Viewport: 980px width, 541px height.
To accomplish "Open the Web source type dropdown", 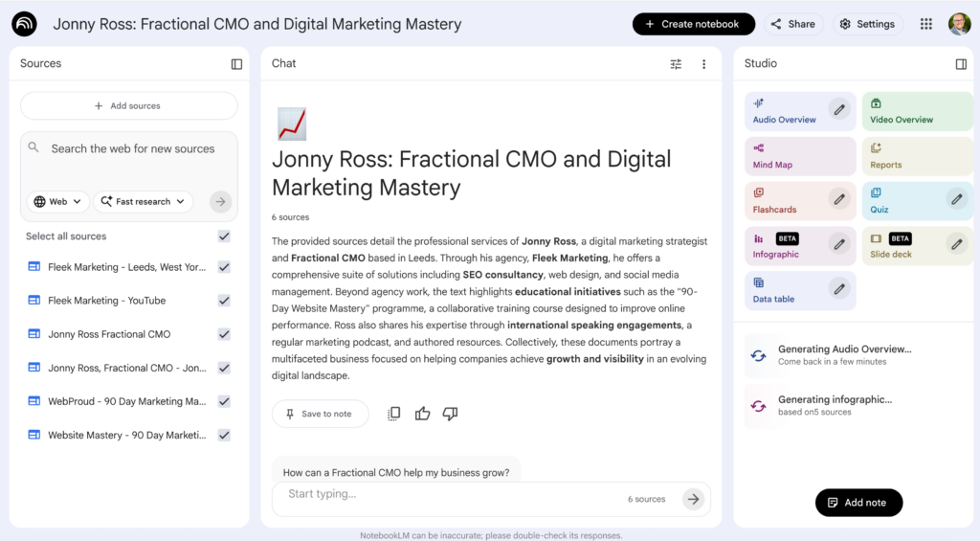I will (57, 201).
